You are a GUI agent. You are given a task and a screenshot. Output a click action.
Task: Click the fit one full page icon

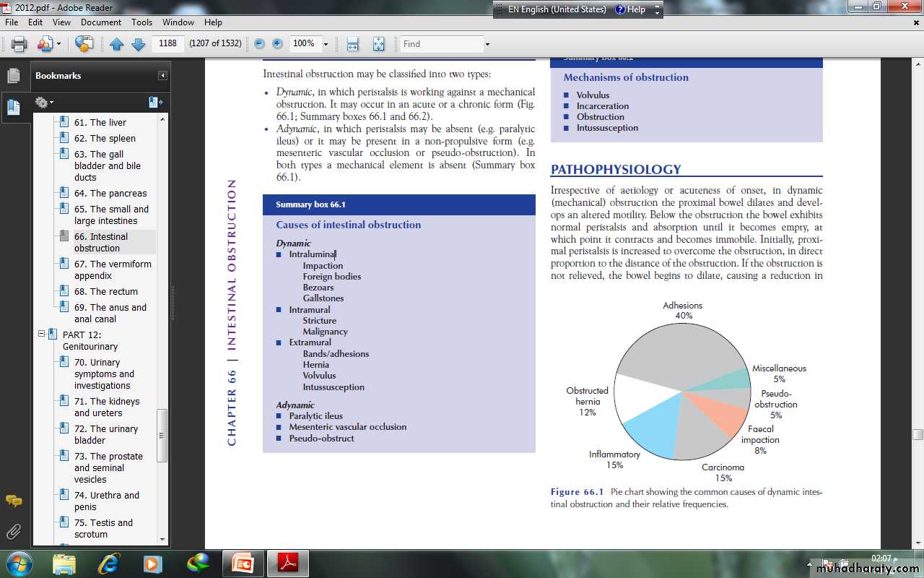(x=378, y=44)
